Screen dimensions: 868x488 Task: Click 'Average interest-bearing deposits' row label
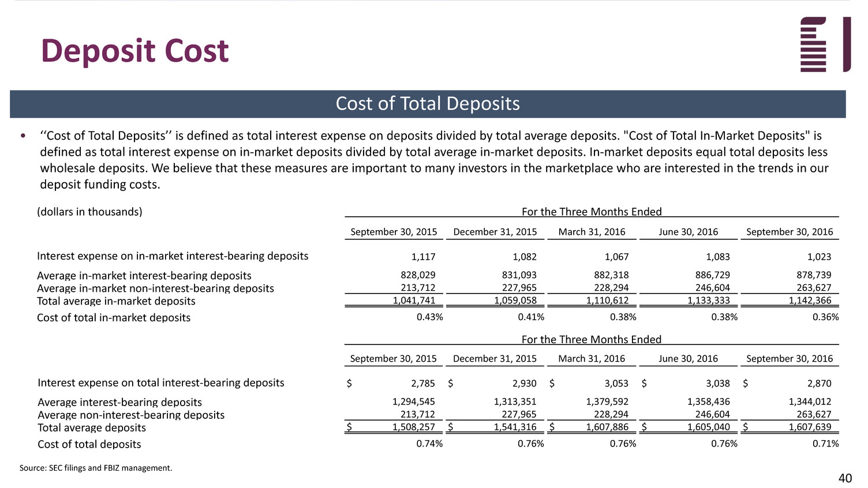120,403
